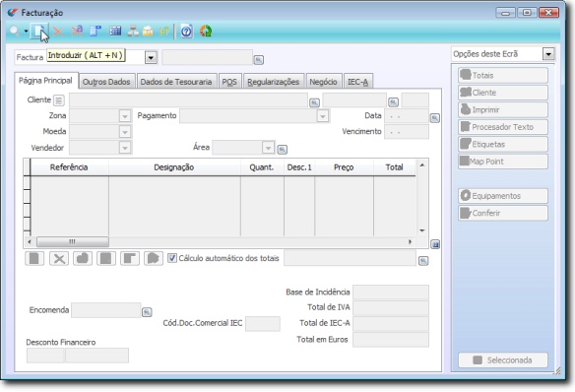Click the Introduzir new document icon

[x=38, y=32]
